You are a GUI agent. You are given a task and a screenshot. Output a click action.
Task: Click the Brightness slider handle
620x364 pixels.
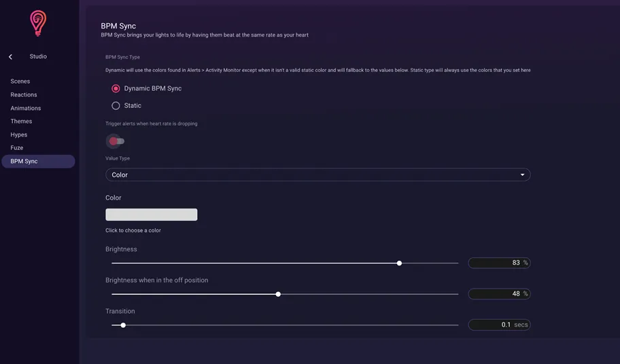point(399,263)
